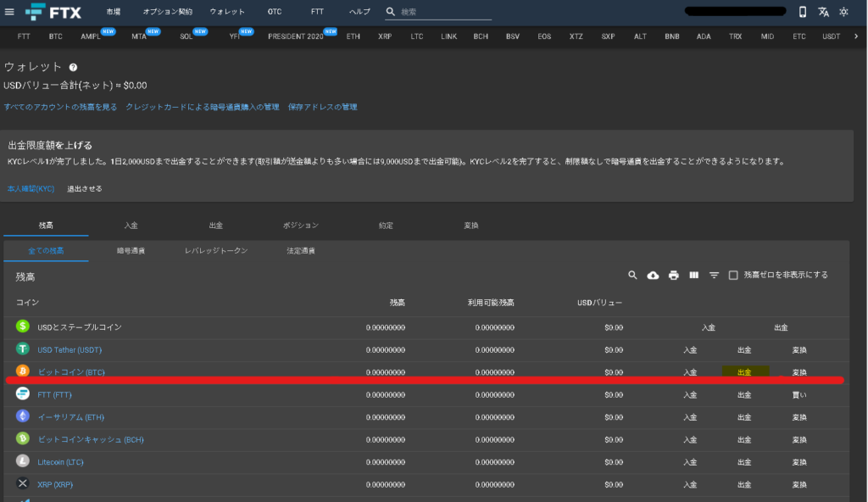
Task: Select the レバレッジトークン sub-tab
Action: point(216,251)
